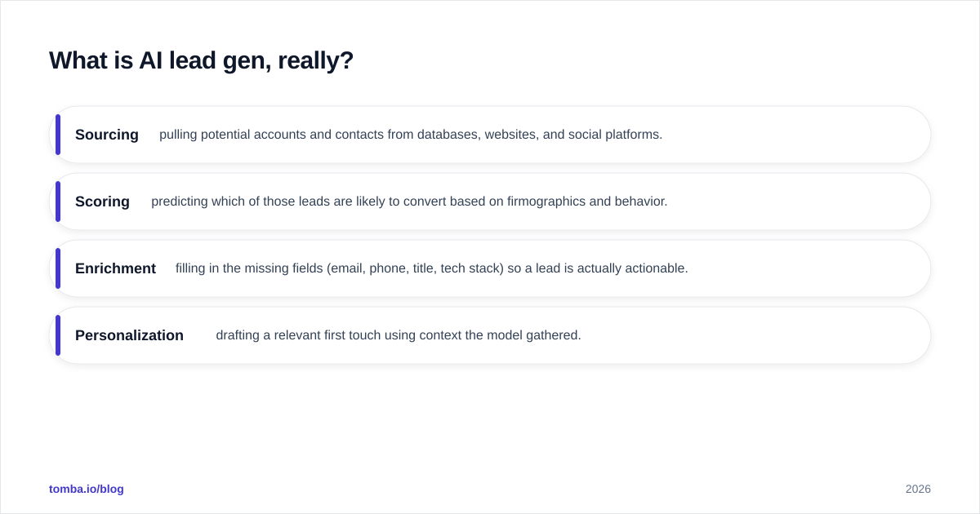Viewport: 980px width, 514px height.
Task: Click the '(email, phone, title, tech stack)' text
Action: pyautogui.click(x=416, y=268)
